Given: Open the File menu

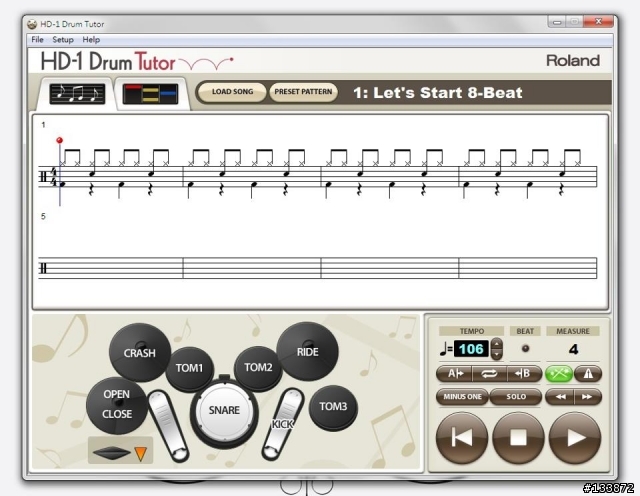Looking at the screenshot, I should [37, 40].
